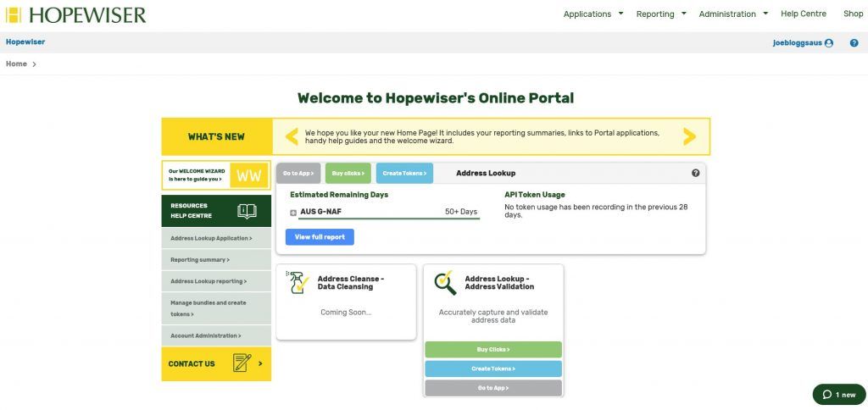Open the chat widget with 1 new
This screenshot has height=410, width=868.
point(838,395)
